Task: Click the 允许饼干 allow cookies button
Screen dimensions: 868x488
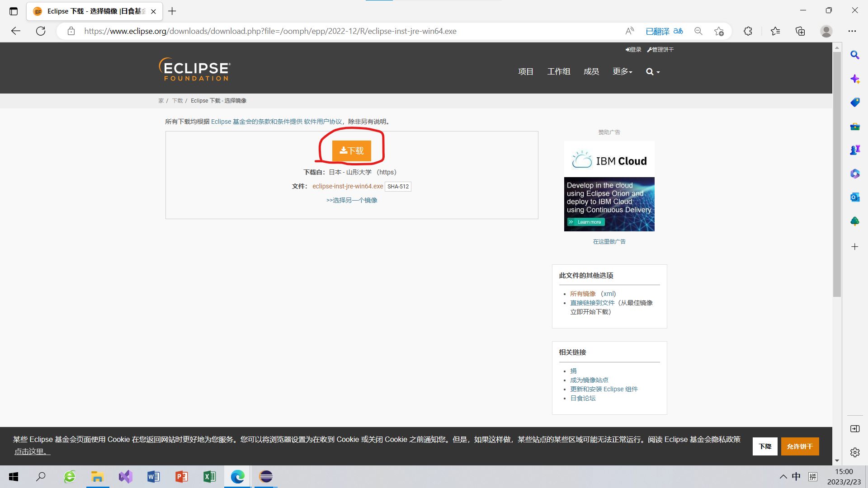Action: point(800,446)
